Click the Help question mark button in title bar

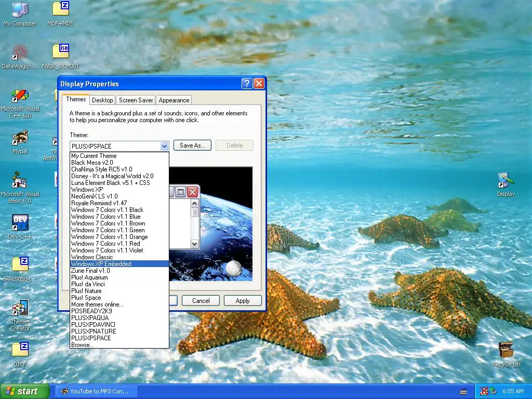coord(247,84)
